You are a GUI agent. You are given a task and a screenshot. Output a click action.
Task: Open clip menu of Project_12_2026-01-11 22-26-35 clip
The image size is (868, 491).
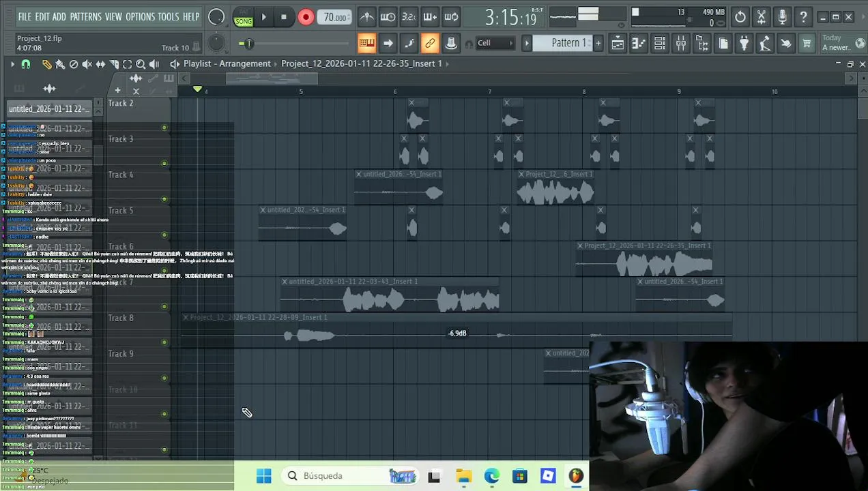coord(580,245)
